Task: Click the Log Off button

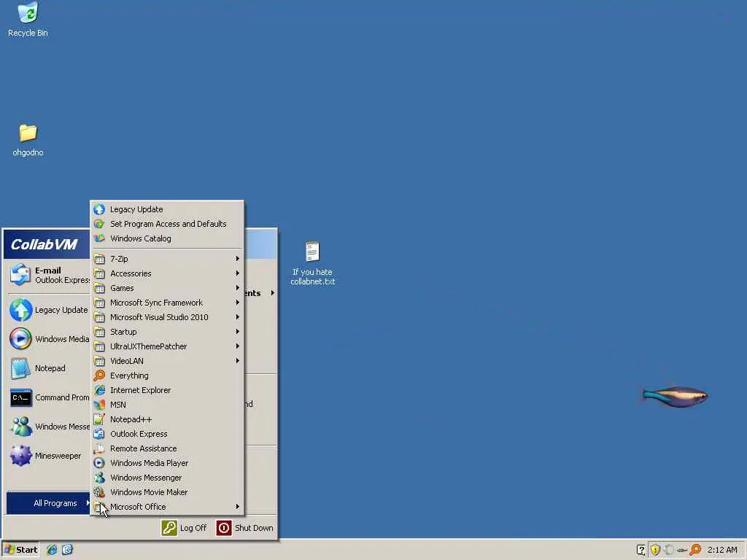Action: [184, 528]
